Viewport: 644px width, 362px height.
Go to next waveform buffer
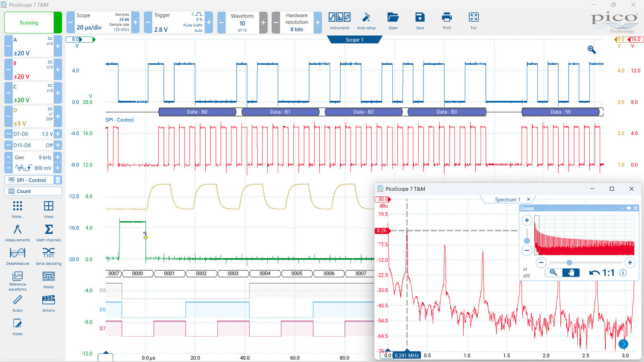263,23
